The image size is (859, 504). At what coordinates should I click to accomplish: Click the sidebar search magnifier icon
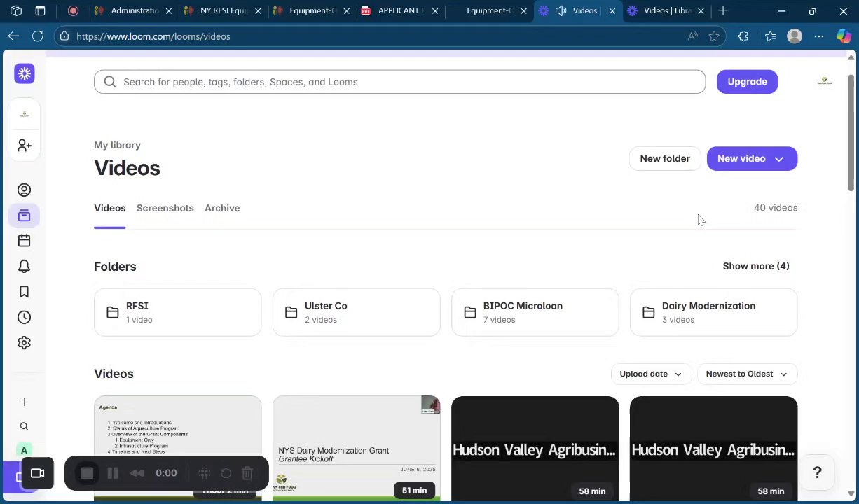(x=24, y=426)
